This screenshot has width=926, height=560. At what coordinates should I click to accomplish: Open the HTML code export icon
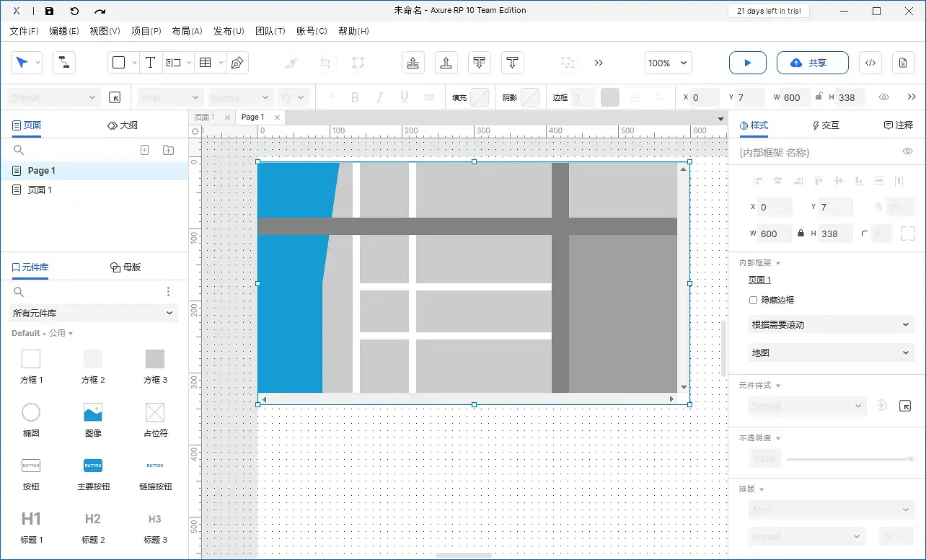tap(870, 63)
